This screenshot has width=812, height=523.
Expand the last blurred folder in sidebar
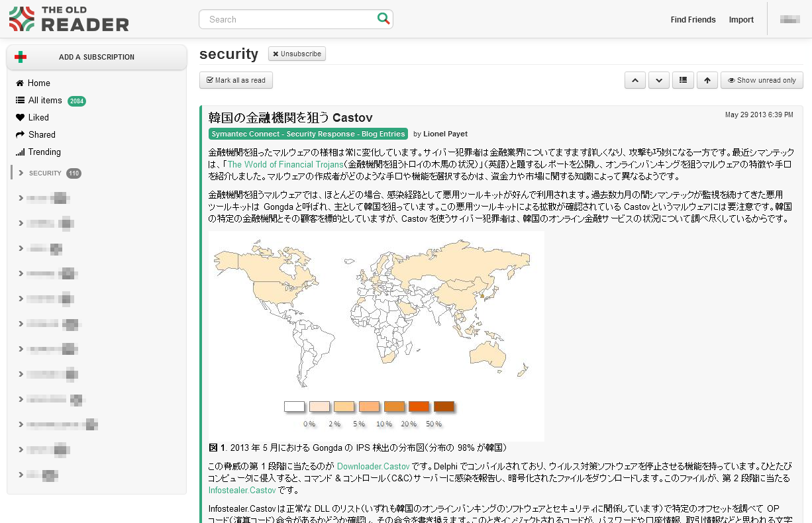click(x=21, y=475)
